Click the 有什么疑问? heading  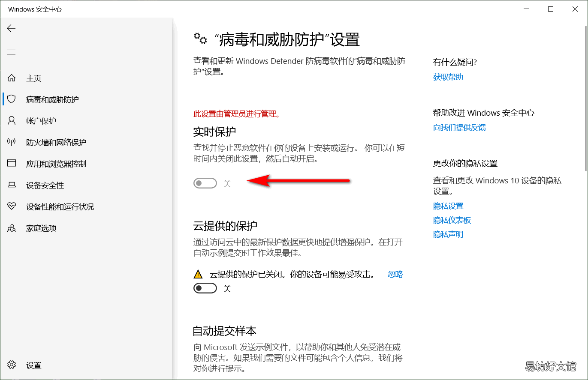pyautogui.click(x=455, y=62)
